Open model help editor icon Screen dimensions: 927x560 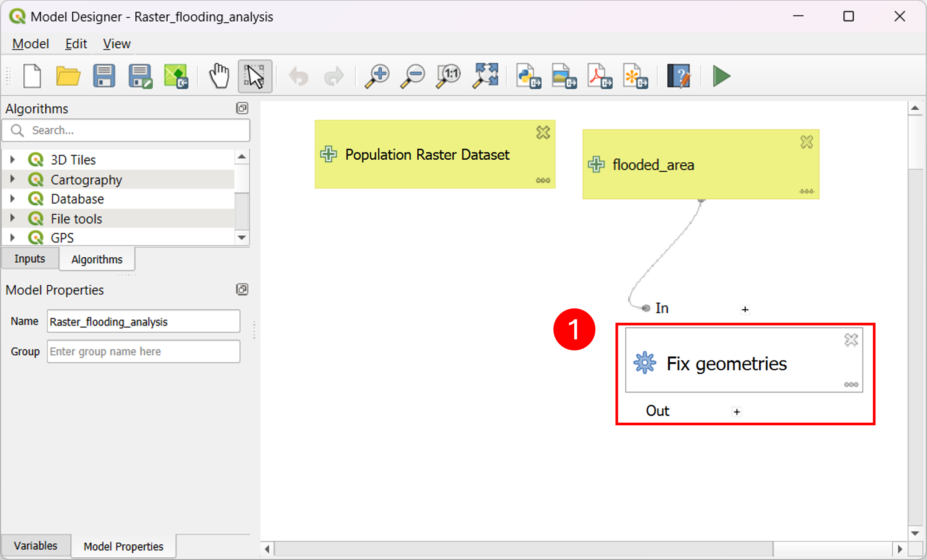coord(679,76)
